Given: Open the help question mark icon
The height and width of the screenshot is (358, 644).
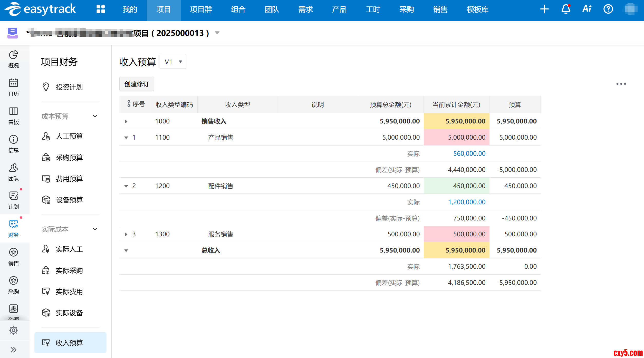Looking at the screenshot, I should 608,9.
